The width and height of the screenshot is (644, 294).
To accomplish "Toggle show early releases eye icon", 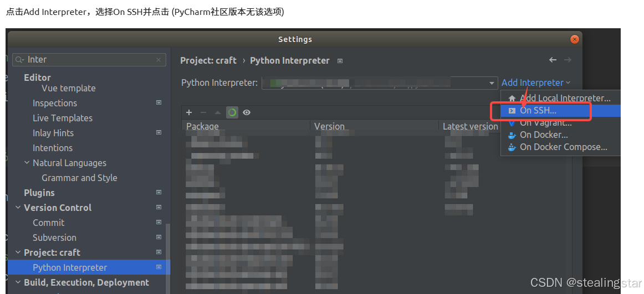I will 247,112.
